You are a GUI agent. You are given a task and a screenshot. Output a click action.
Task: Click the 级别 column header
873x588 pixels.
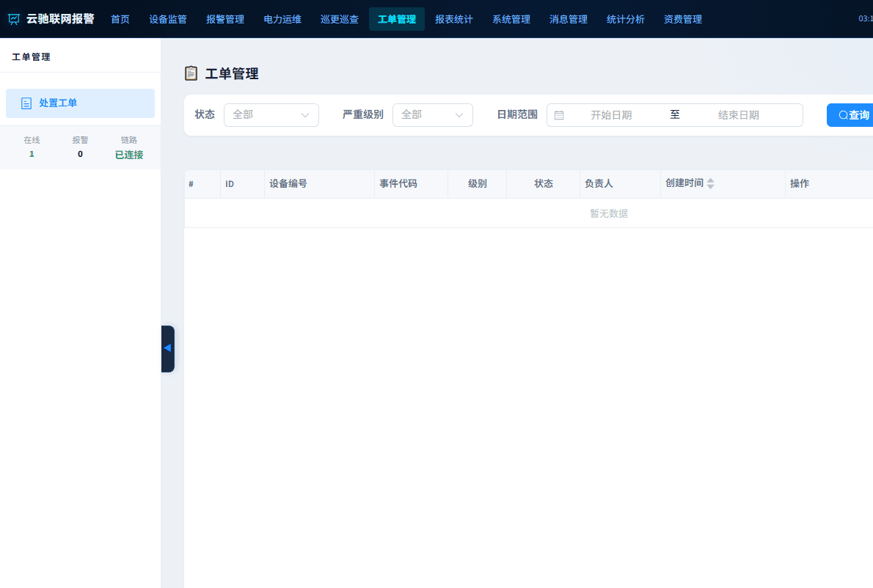click(477, 183)
